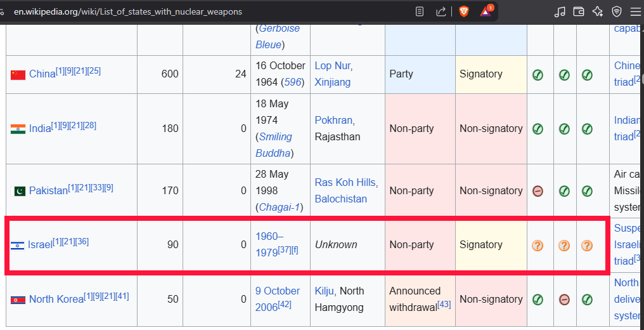The width and height of the screenshot is (644, 330).
Task: Open the Brave Wallet icon
Action: pyautogui.click(x=578, y=12)
